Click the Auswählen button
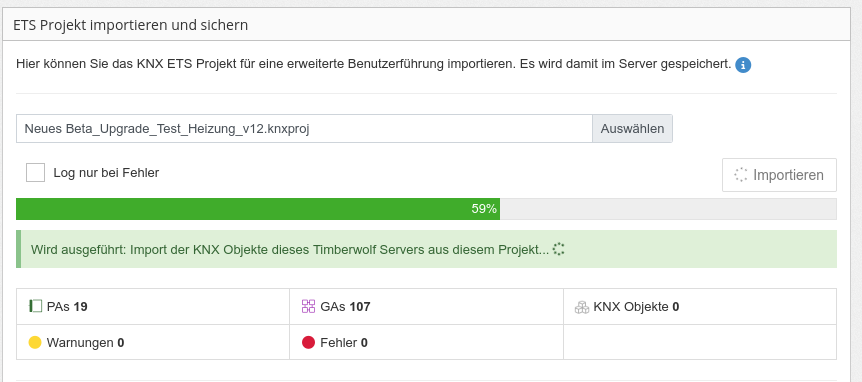 pyautogui.click(x=632, y=129)
